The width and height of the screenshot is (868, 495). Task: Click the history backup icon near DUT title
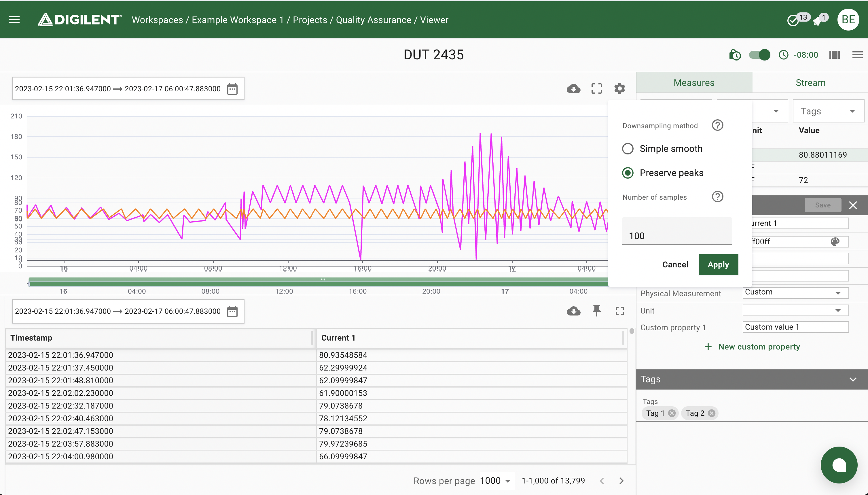click(x=735, y=55)
